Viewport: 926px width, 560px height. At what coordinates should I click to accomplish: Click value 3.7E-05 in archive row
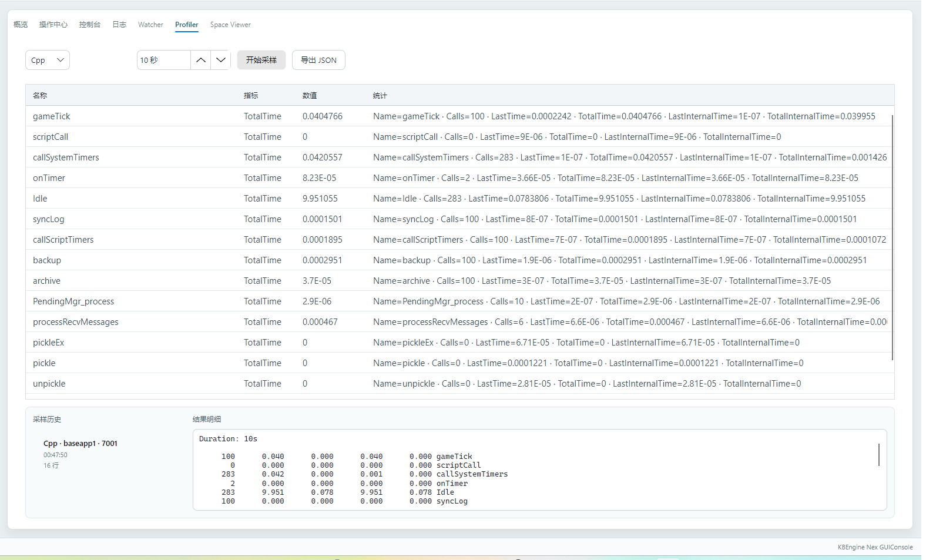tap(317, 281)
